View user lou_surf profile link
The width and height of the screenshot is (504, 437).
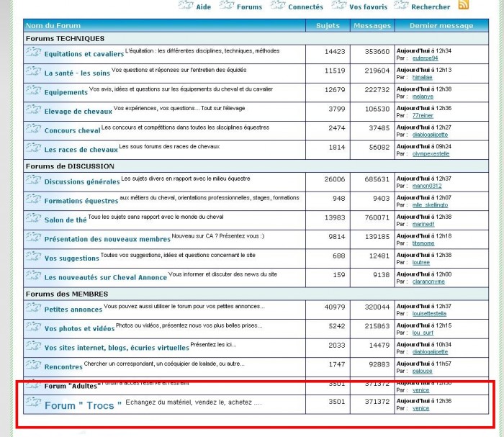(423, 333)
